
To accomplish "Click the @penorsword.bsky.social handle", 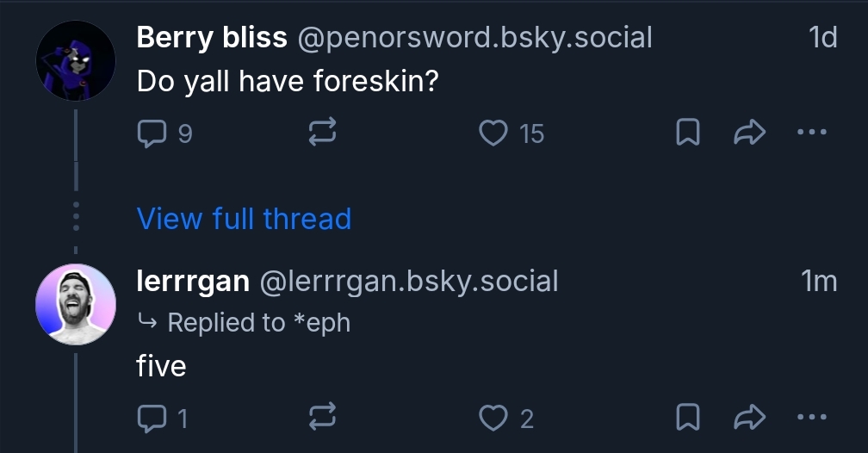I will (474, 38).
